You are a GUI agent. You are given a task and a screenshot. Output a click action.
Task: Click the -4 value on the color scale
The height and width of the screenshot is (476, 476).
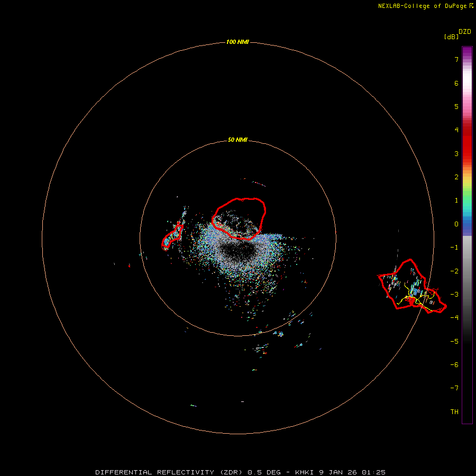tap(454, 317)
